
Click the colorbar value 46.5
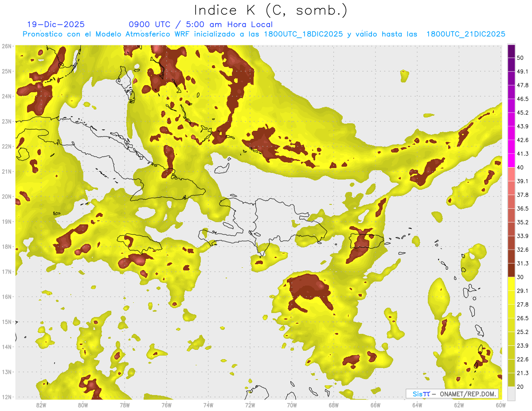click(522, 99)
